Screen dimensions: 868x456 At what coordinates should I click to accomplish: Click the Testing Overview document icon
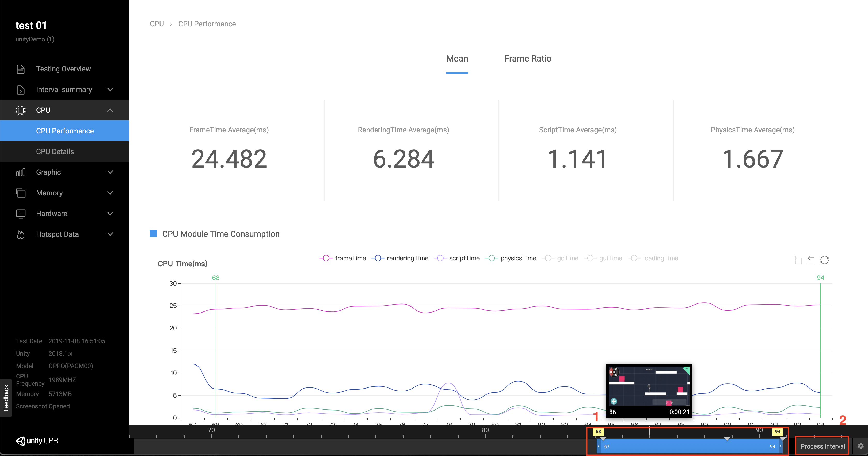[21, 69]
